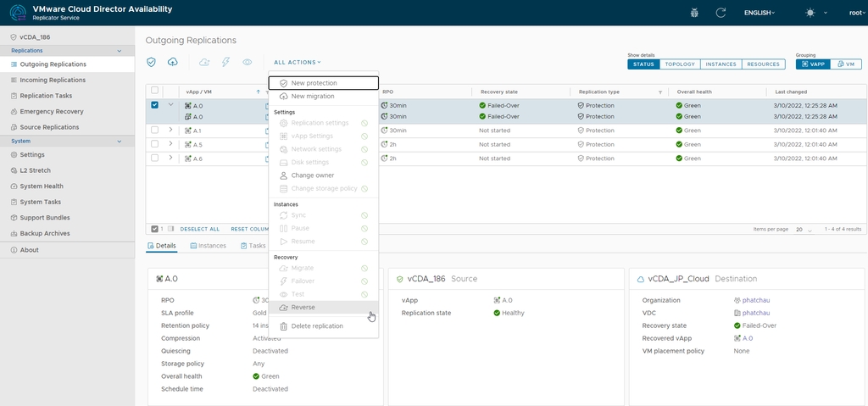
Task: Click the cloud new migration toolbar icon
Action: coord(173,62)
